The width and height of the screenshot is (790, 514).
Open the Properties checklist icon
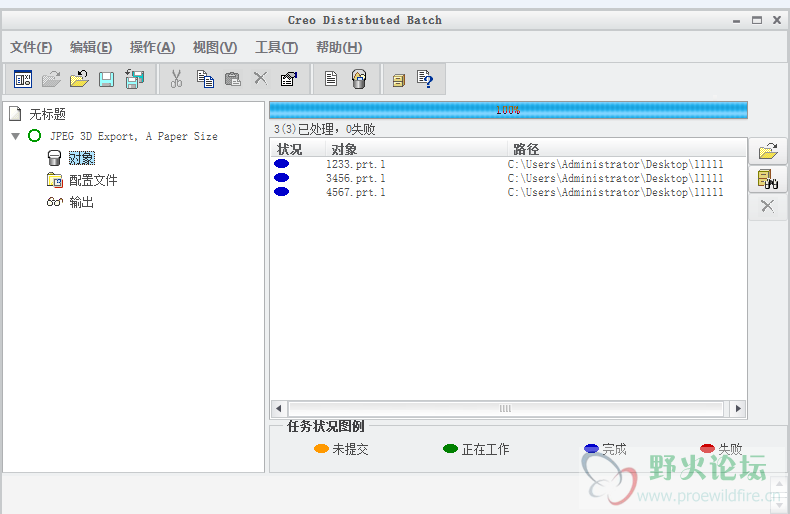tap(289, 79)
